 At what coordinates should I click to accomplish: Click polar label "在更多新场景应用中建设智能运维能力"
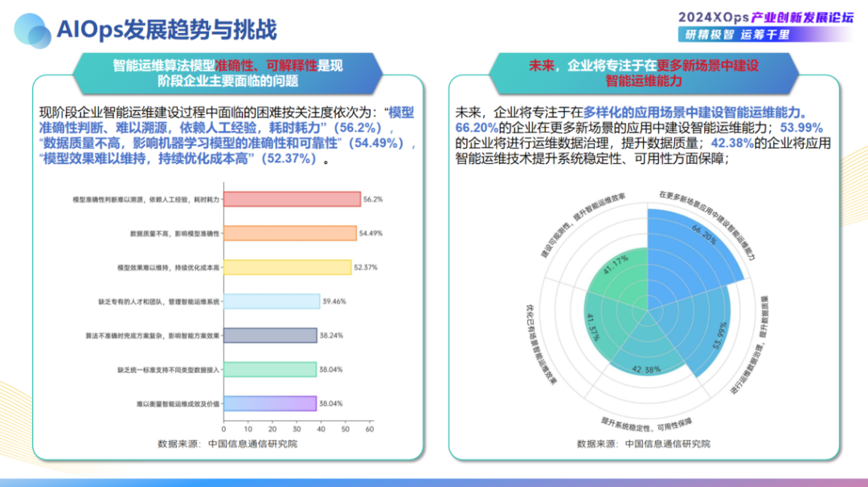(x=707, y=225)
